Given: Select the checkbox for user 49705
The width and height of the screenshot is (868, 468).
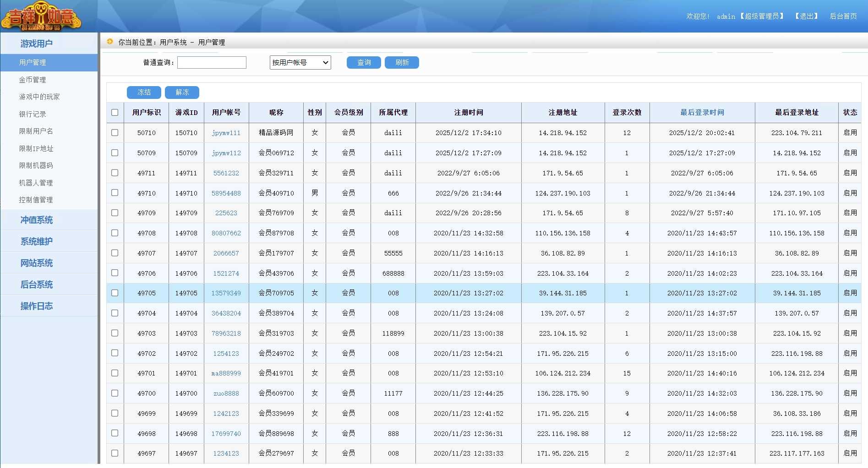Looking at the screenshot, I should [x=115, y=293].
